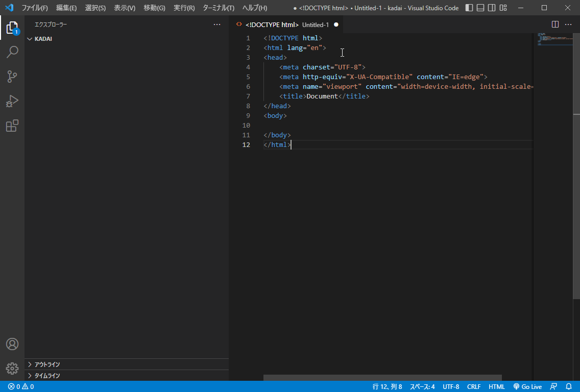Viewport: 580px width, 392px height.
Task: Open the Extensions view
Action: tap(12, 126)
